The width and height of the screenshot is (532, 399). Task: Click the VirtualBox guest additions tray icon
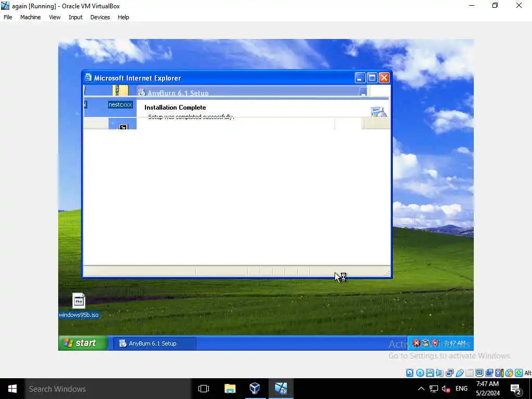pos(425,343)
